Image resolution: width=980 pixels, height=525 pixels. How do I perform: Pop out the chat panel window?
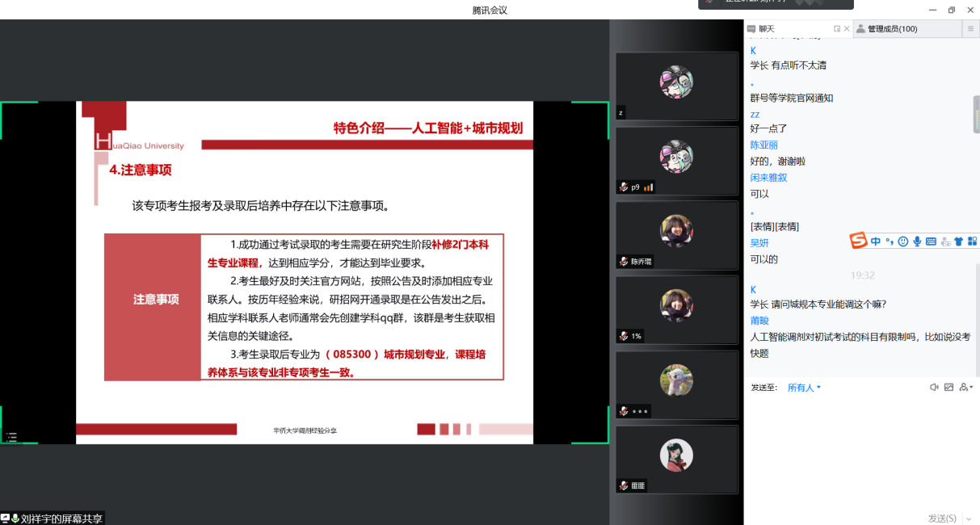(837, 29)
